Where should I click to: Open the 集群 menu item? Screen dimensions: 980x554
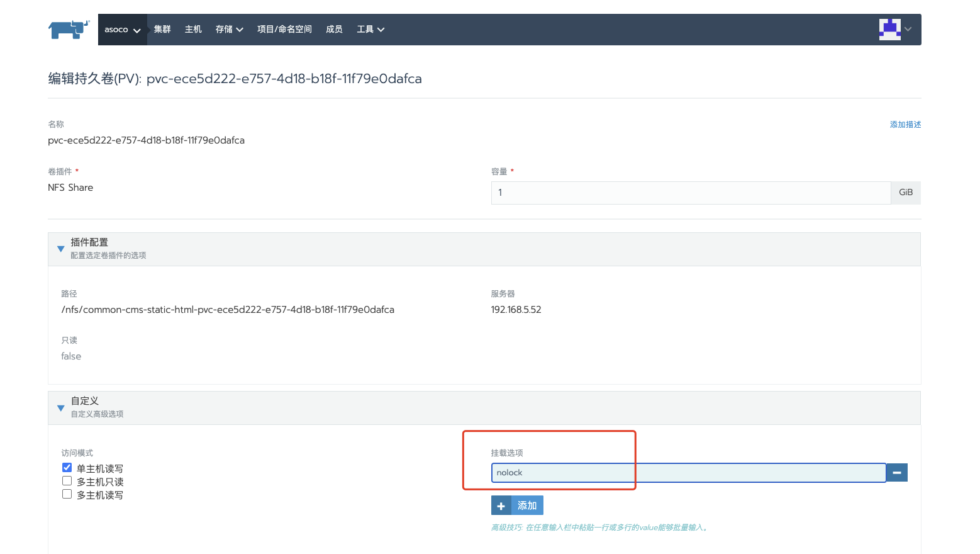pyautogui.click(x=162, y=30)
